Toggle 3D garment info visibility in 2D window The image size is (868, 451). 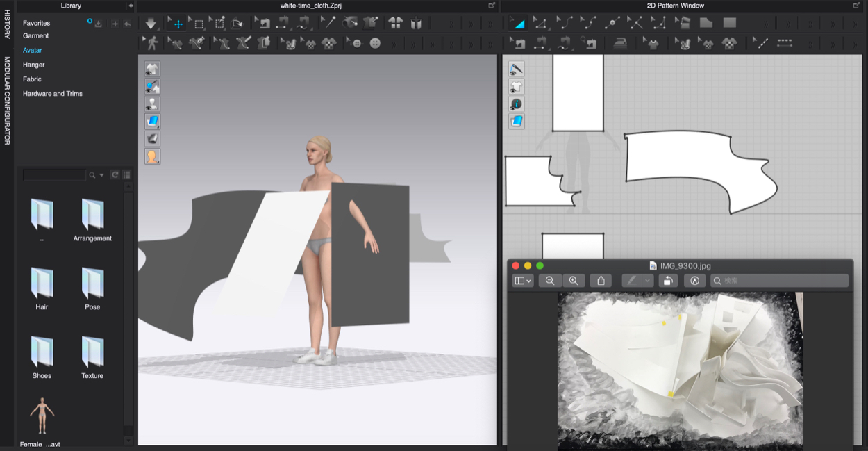[516, 104]
